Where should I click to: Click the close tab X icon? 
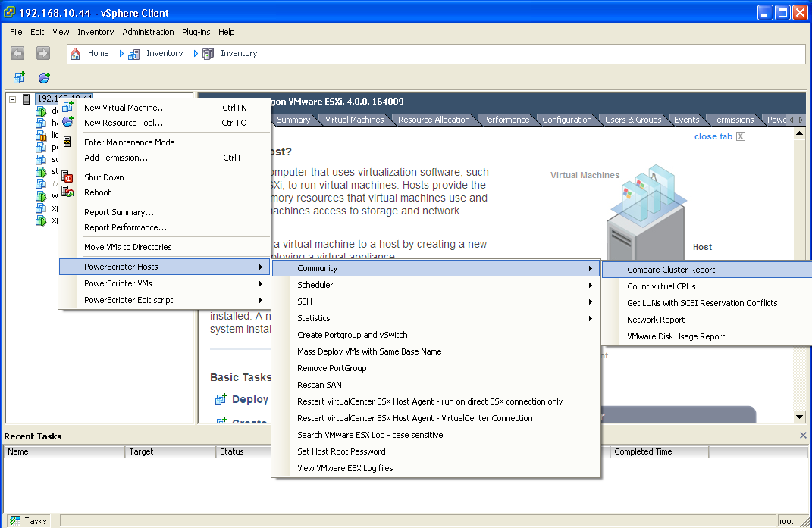click(741, 136)
